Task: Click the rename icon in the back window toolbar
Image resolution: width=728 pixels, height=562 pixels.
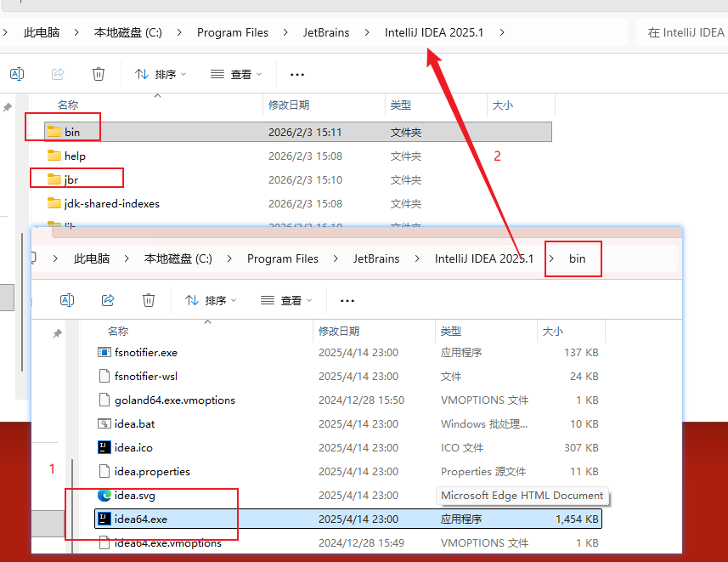Action: pyautogui.click(x=17, y=74)
